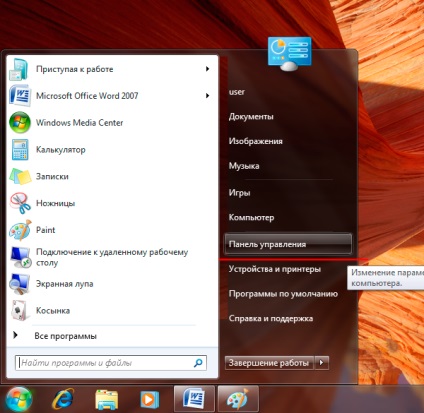
Task: Click the Start orb button on the taskbar
Action: click(x=19, y=399)
